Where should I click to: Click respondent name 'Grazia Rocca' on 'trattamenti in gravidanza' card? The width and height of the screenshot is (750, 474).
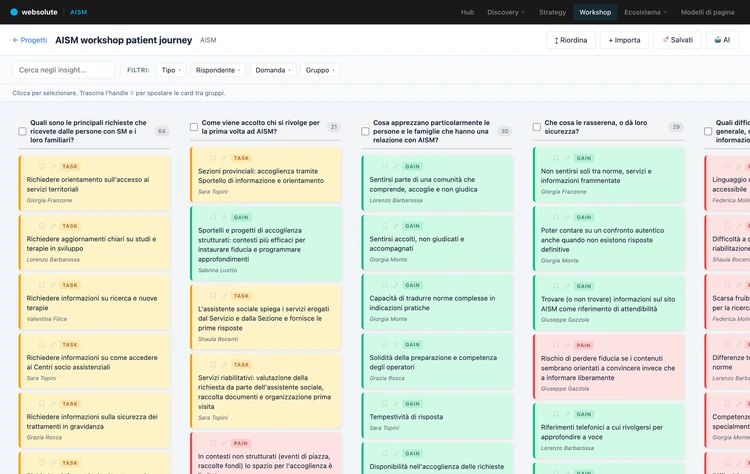[44, 438]
